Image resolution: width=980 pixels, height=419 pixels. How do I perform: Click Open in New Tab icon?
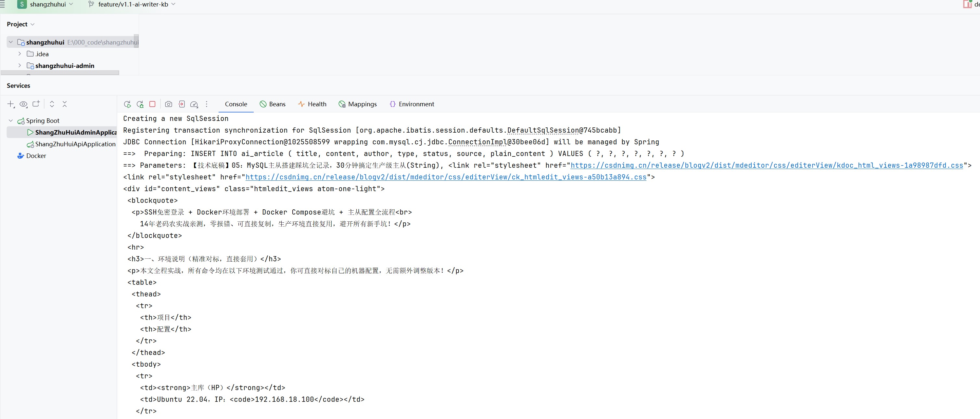tap(36, 104)
